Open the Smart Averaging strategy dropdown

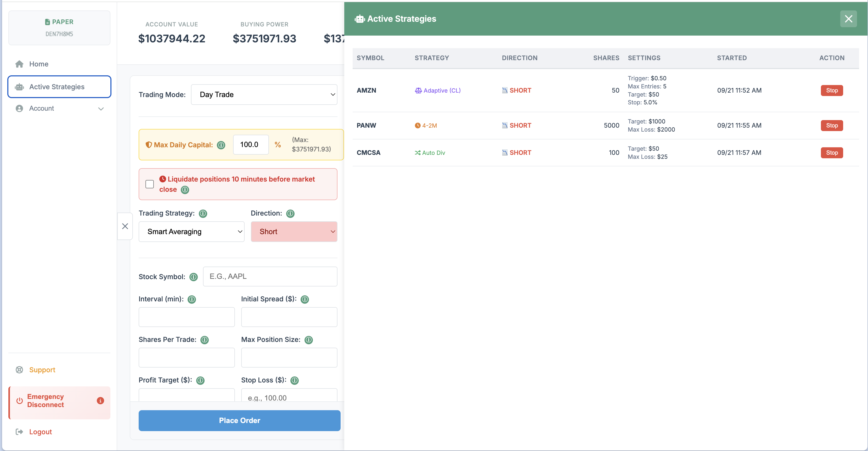(191, 232)
